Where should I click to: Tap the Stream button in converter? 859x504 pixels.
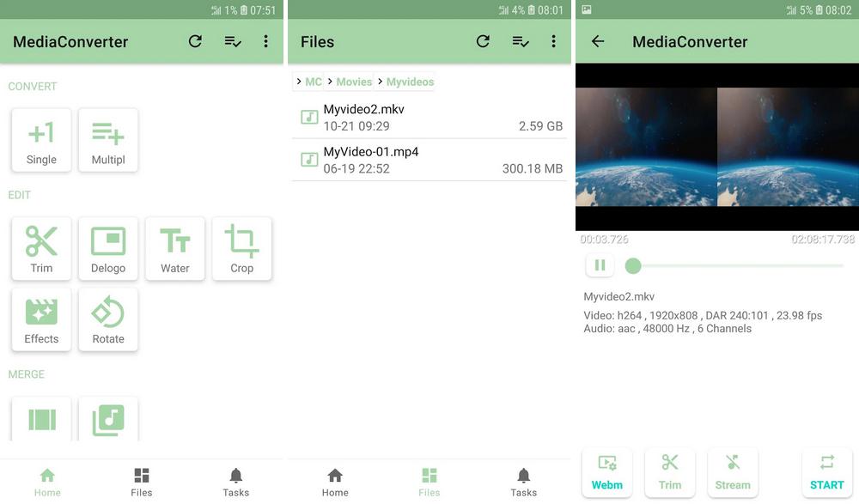click(733, 472)
